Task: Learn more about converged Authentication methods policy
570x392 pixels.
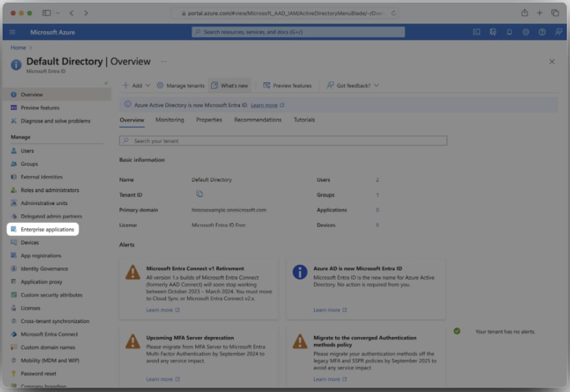Action: (330, 379)
